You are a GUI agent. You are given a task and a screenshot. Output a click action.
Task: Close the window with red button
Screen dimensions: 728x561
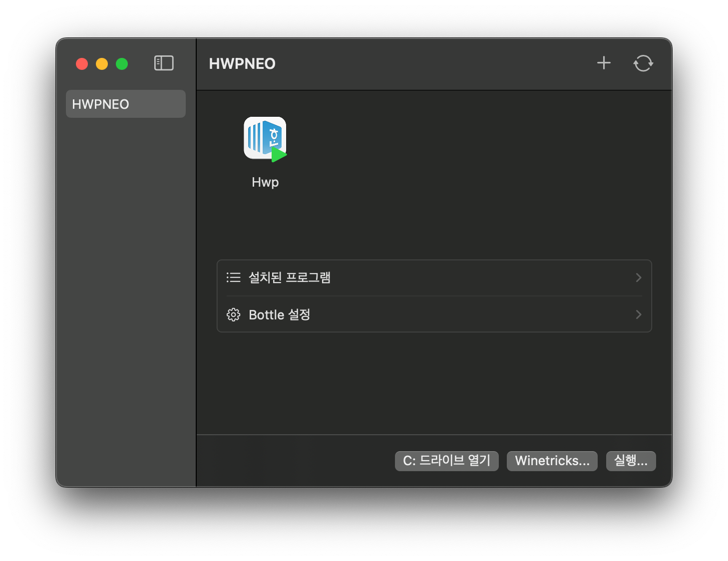pyautogui.click(x=82, y=64)
